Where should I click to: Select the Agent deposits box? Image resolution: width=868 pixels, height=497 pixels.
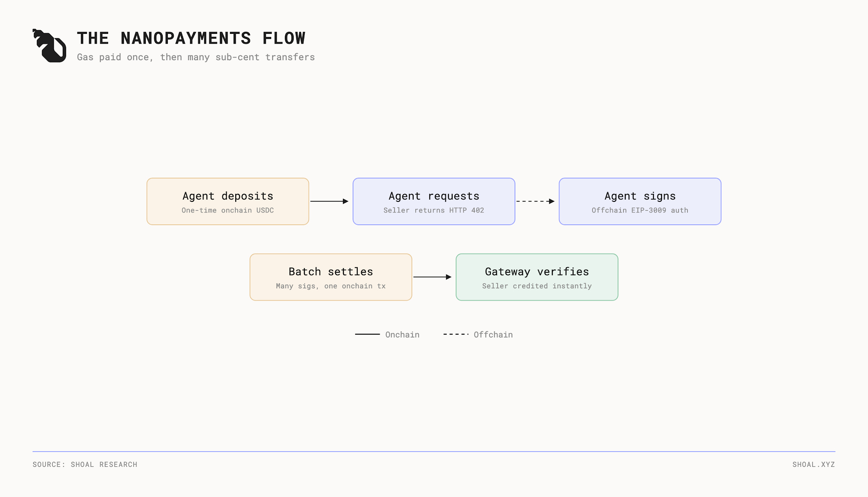click(228, 201)
